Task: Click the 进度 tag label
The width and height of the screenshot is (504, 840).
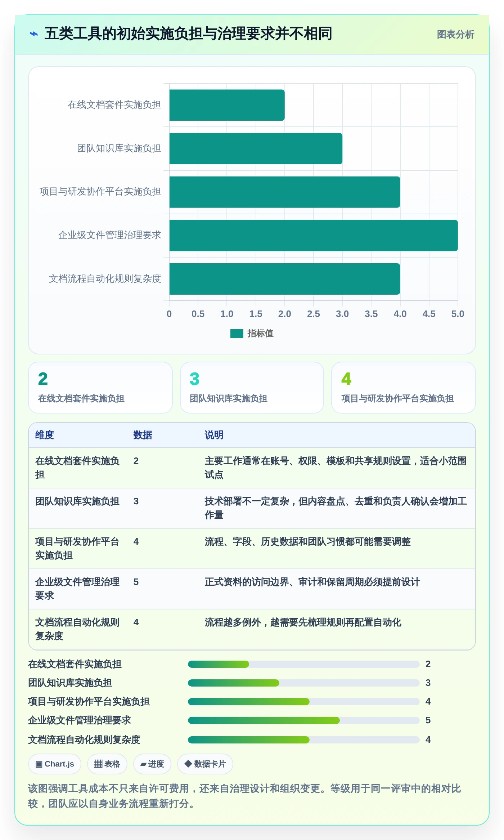Action: [x=156, y=764]
